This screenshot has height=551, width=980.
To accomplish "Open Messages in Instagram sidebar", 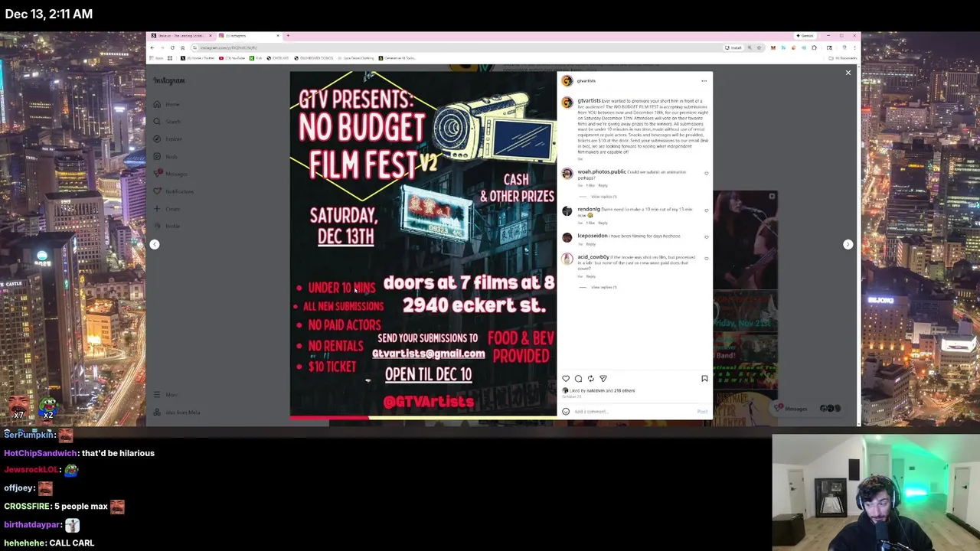I will [170, 174].
